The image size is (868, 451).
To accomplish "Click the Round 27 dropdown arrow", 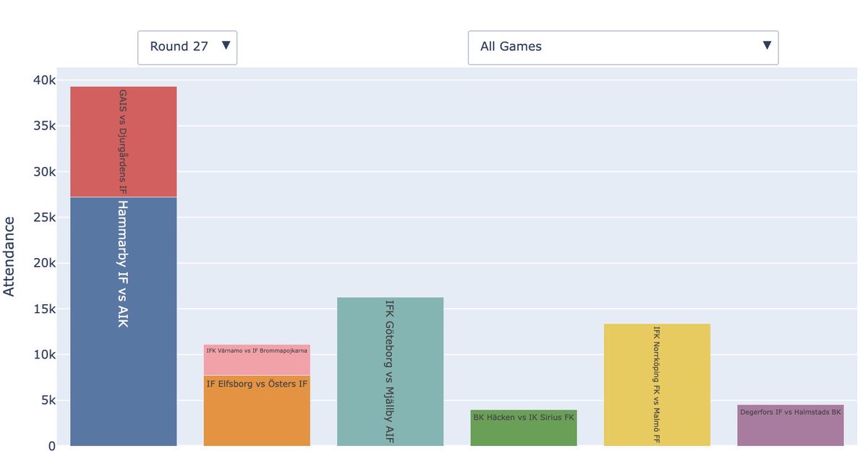I will click(226, 46).
